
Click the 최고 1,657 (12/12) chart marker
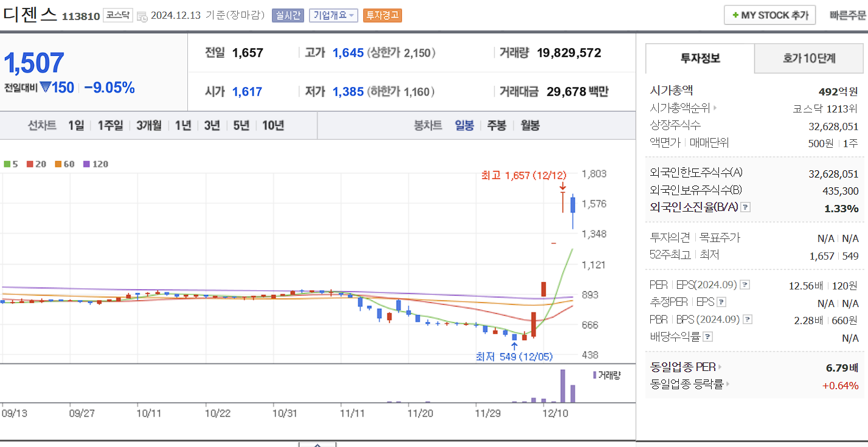[524, 176]
